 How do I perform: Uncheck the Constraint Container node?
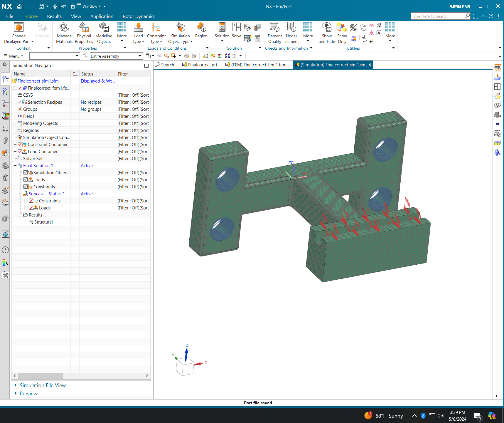[20, 144]
